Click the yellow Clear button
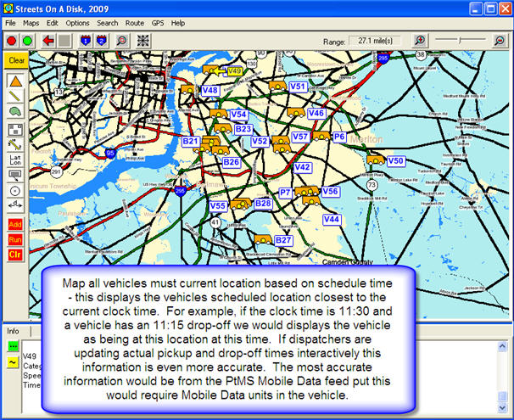Viewport: 514px width, 420px height. [16, 60]
